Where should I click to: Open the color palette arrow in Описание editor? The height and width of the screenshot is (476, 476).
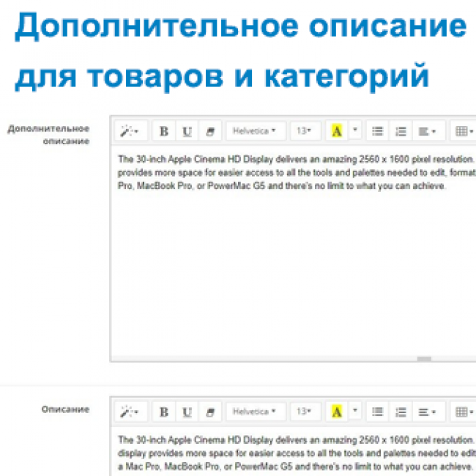[355, 412]
